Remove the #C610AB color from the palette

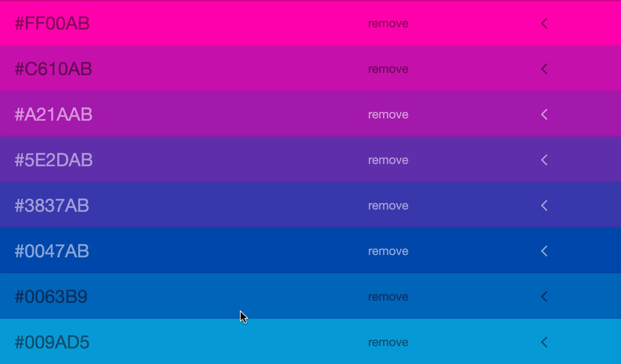388,69
